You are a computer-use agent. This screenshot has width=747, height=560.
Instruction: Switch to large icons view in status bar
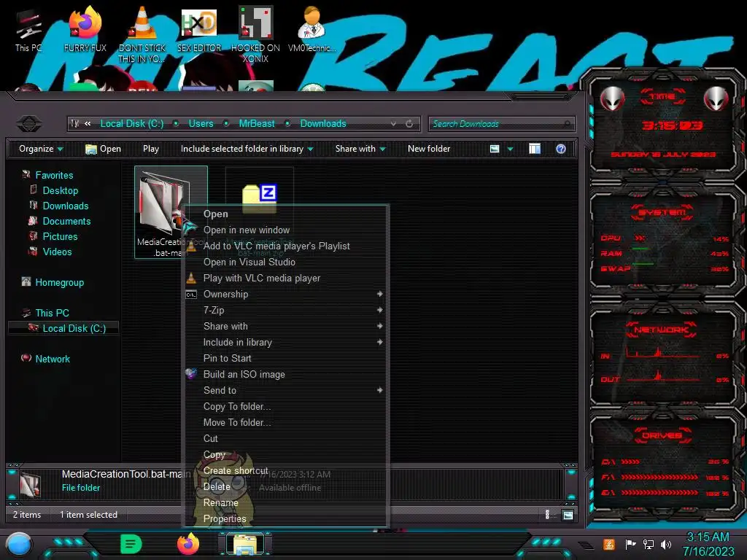(x=568, y=515)
